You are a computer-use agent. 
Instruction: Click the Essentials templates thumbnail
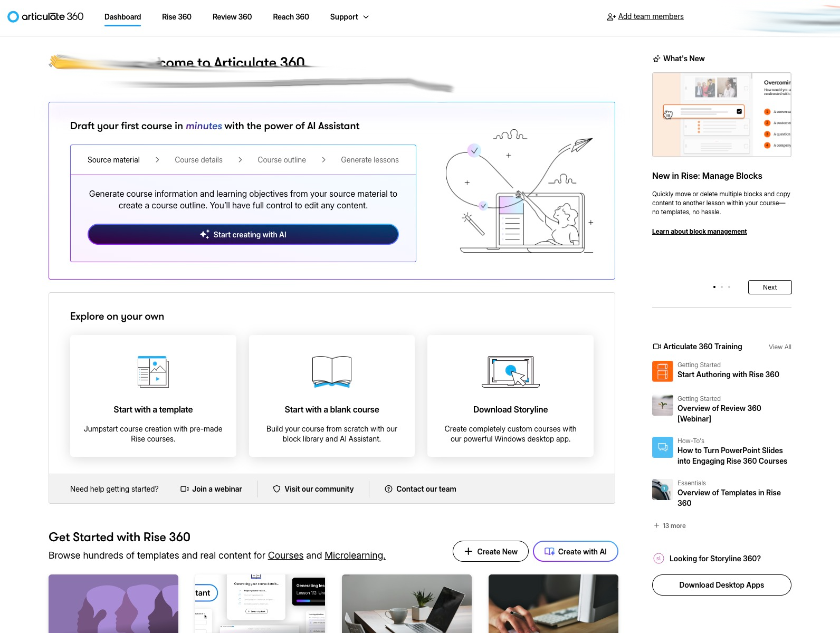663,490
